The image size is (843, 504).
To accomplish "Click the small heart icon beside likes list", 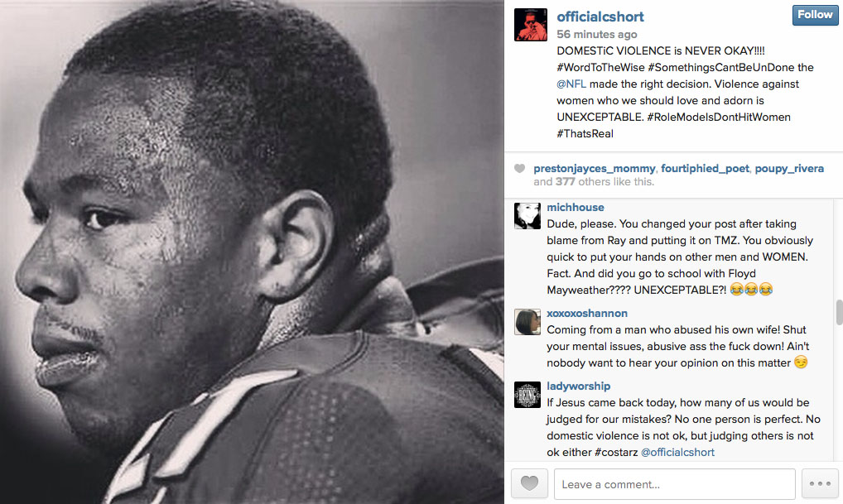I will tap(519, 169).
